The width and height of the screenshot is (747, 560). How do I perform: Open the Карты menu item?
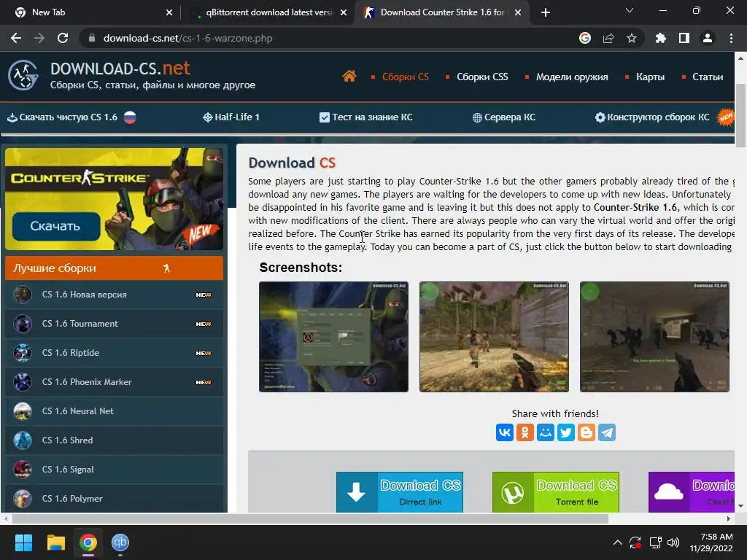650,77
